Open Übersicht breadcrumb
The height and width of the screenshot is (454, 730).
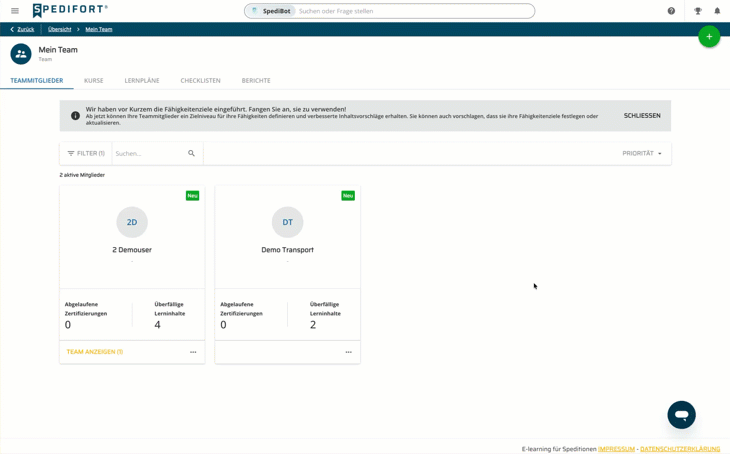click(x=60, y=29)
